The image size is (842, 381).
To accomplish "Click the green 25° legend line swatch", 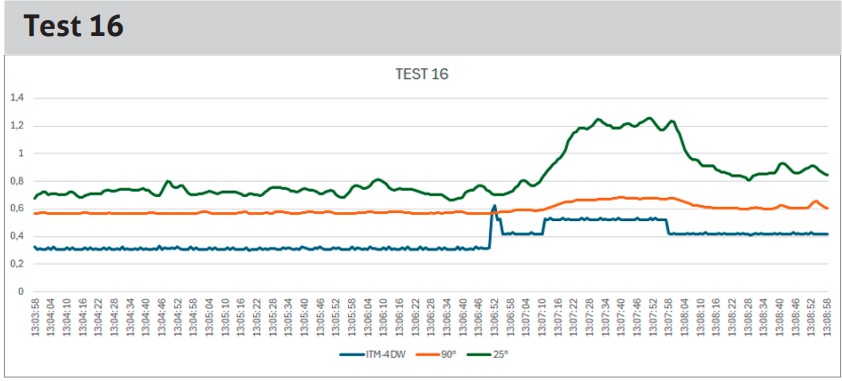I will (x=479, y=355).
